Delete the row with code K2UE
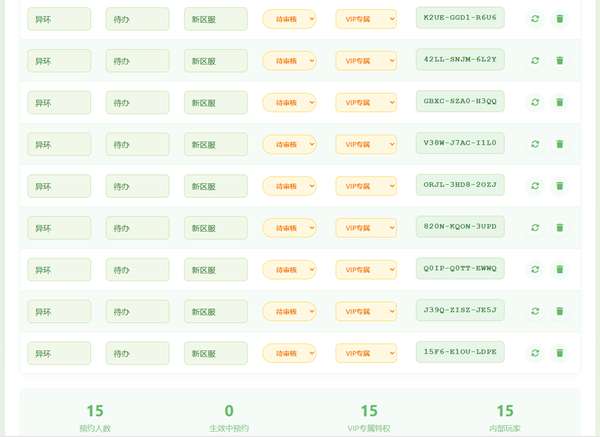600x437 pixels. click(559, 18)
